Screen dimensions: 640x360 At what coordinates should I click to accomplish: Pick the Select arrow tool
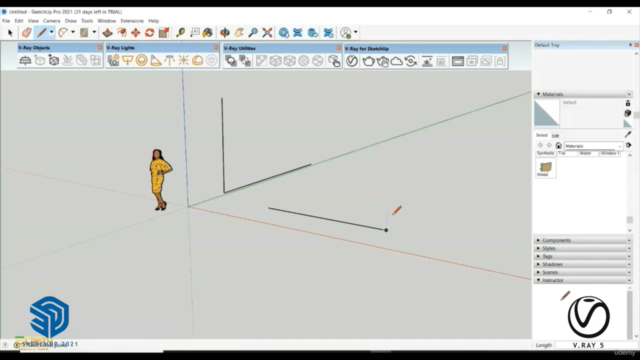[x=10, y=33]
